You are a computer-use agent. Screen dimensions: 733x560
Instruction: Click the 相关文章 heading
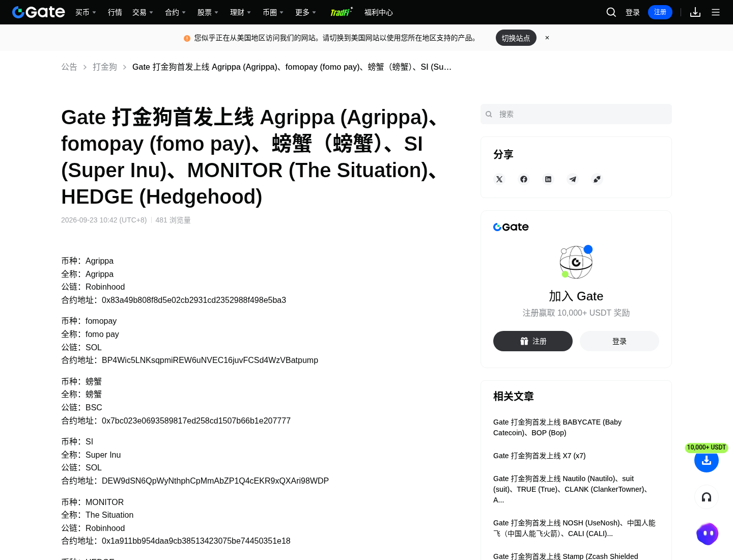coord(514,397)
